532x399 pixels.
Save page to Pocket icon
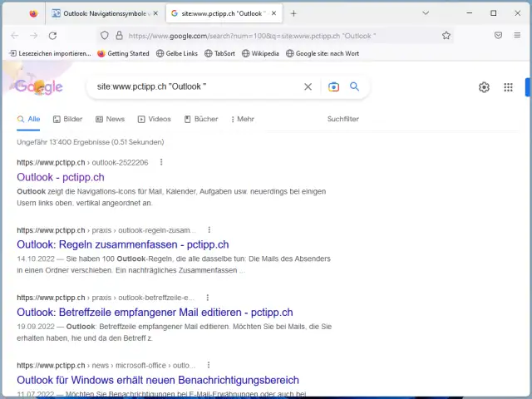coord(498,35)
